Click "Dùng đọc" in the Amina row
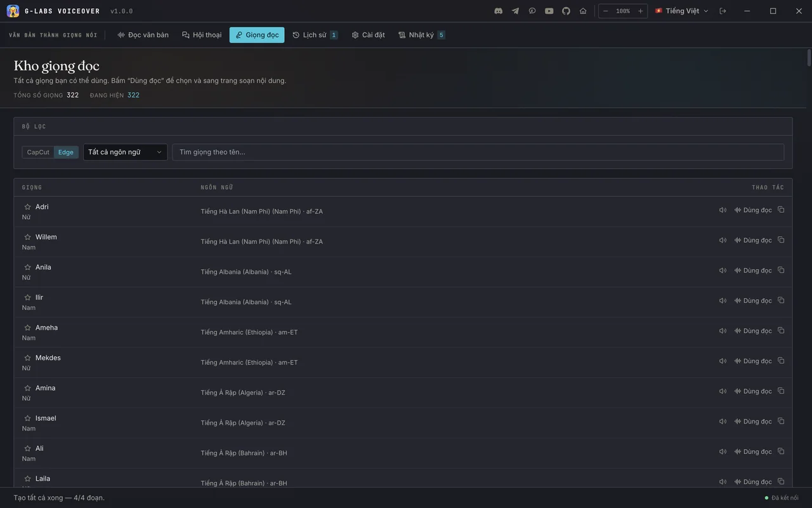The width and height of the screenshot is (812, 508). pos(753,391)
